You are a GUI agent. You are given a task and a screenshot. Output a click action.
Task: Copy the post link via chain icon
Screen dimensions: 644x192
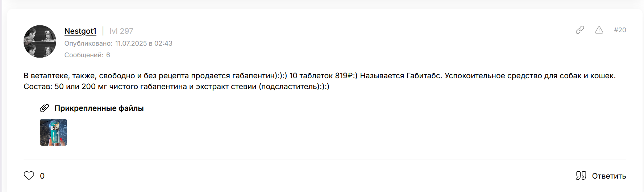pos(580,30)
